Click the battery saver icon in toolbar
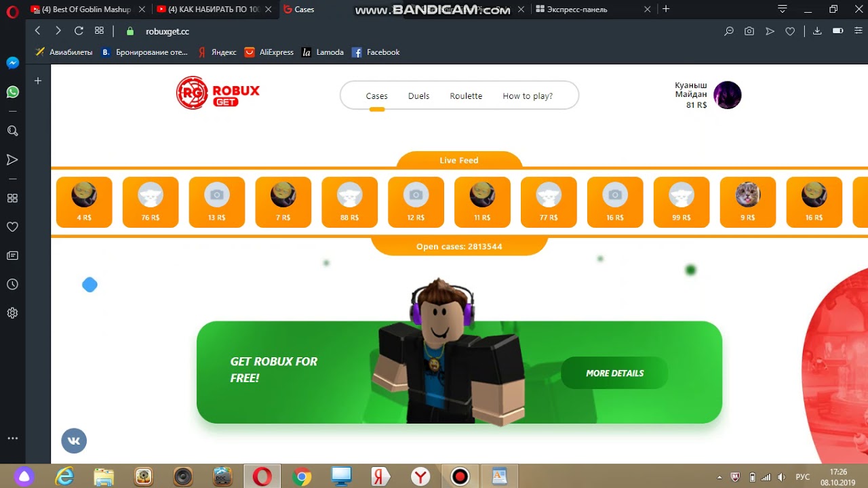Viewport: 868px width, 488px height. (837, 31)
